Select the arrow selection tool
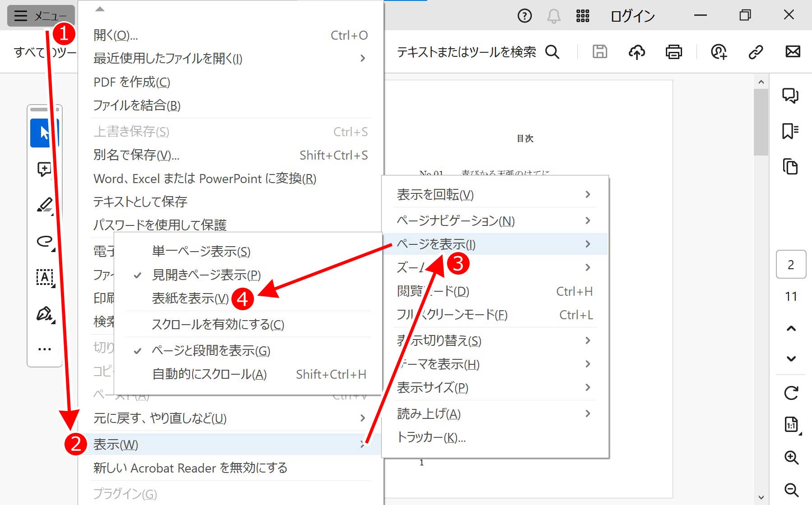This screenshot has height=505, width=812. [x=44, y=133]
